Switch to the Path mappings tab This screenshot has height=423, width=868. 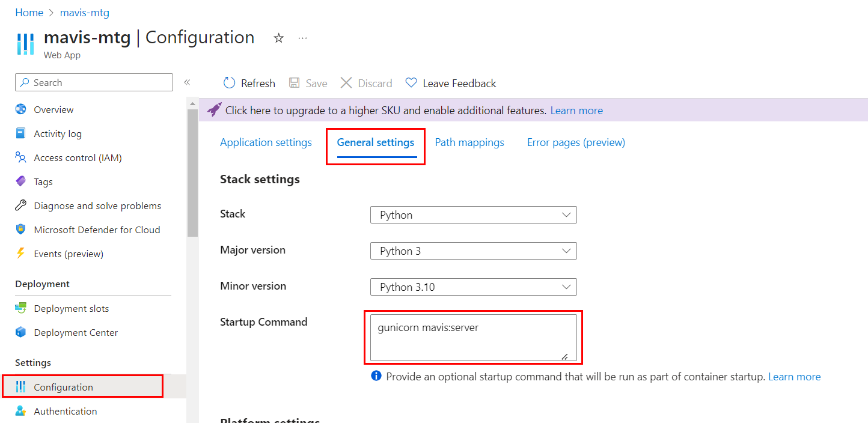click(469, 142)
